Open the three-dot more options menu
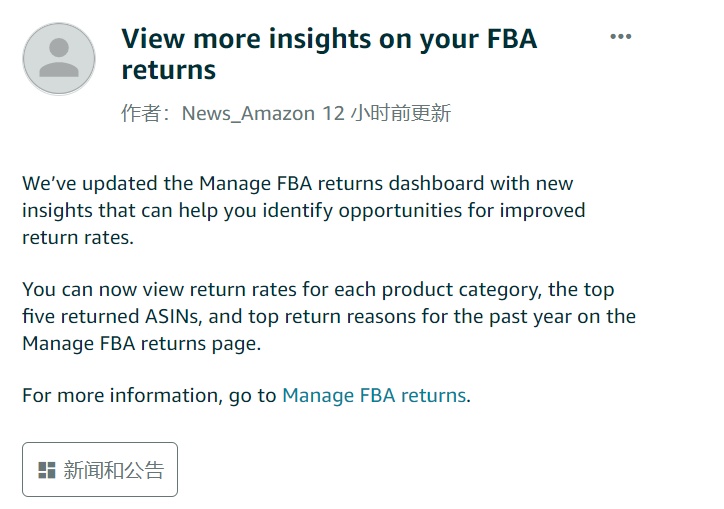Image resolution: width=724 pixels, height=509 pixels. point(620,36)
